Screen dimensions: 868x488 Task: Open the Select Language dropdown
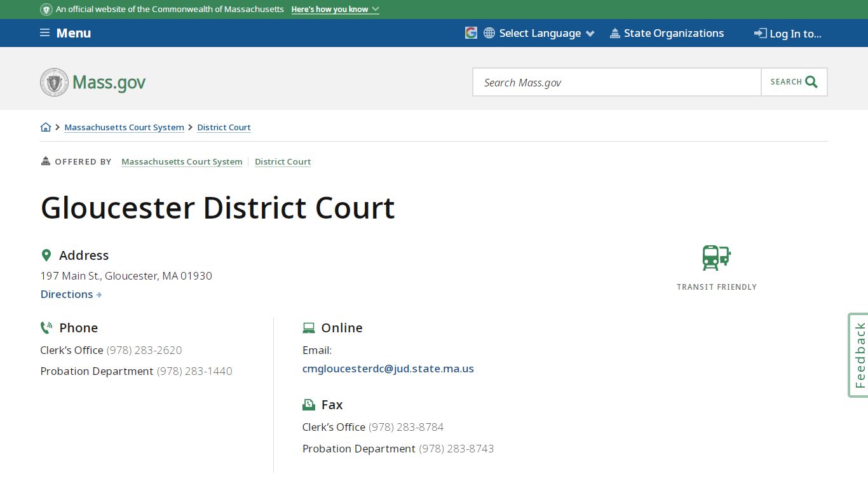click(539, 33)
